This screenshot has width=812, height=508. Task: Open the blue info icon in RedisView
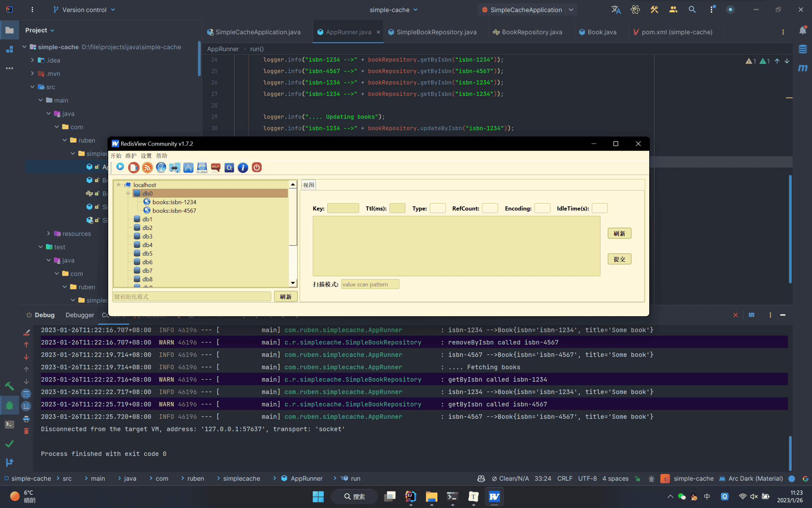[x=243, y=168]
